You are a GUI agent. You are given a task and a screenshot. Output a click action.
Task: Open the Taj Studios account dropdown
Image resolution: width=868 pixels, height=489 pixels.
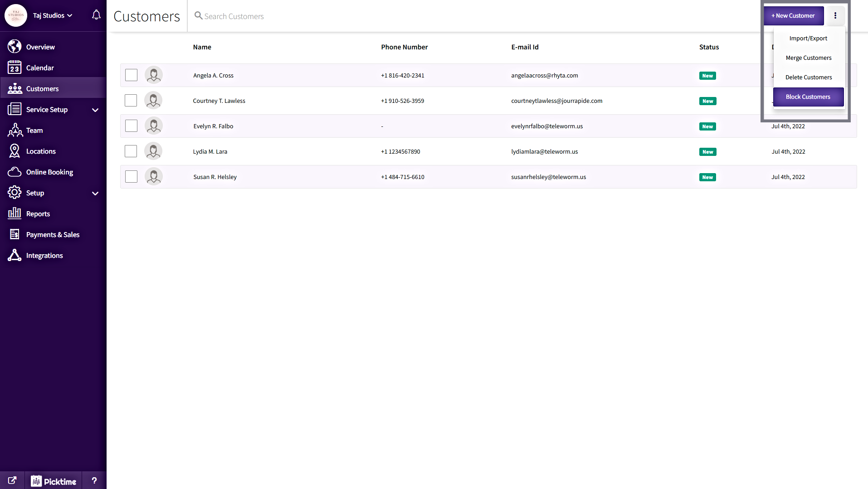[53, 15]
